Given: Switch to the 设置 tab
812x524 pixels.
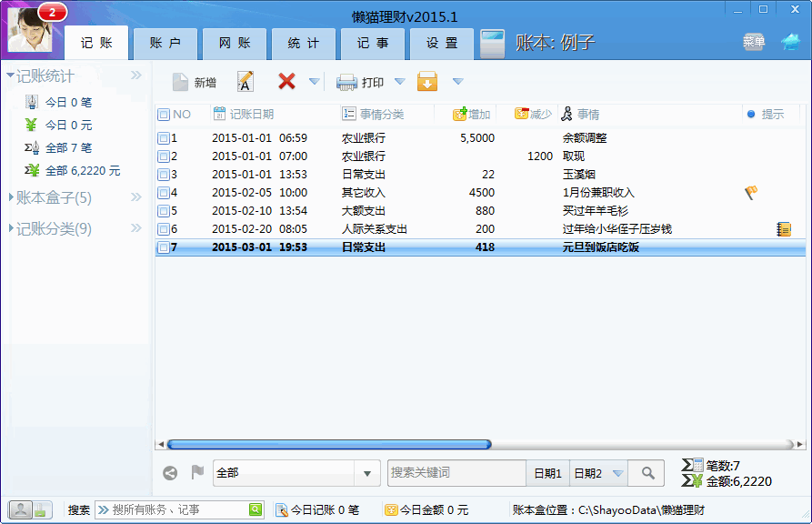Looking at the screenshot, I should click(441, 42).
